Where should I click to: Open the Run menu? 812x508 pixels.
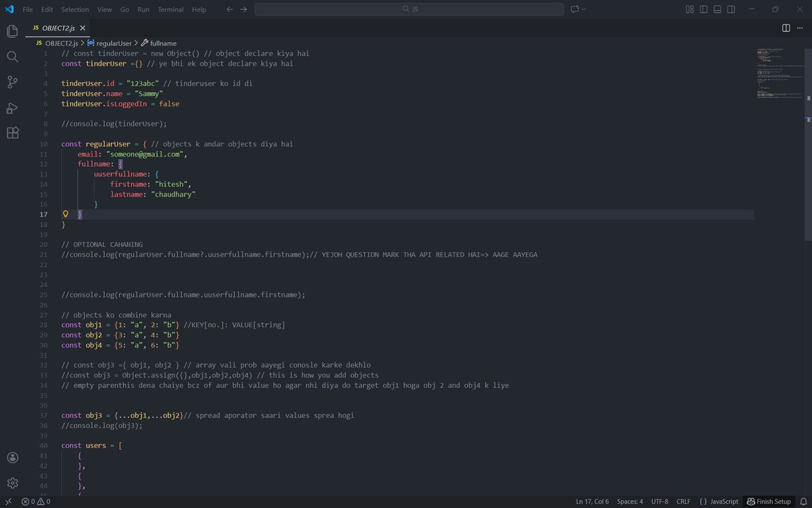(143, 9)
